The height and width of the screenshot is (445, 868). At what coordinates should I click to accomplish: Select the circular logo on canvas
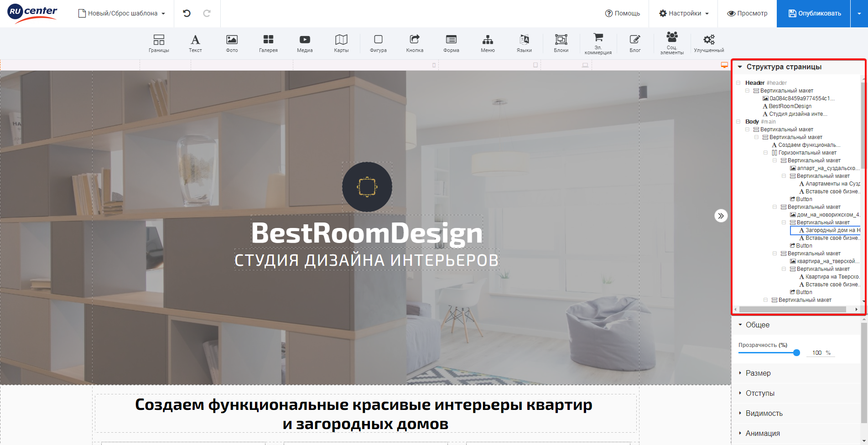coord(367,187)
